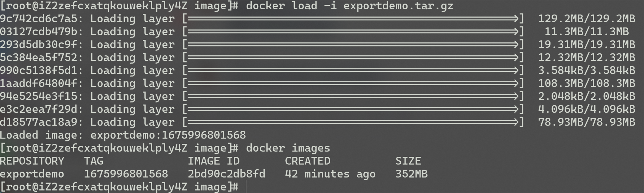Click the IMAGE ID column header

[214, 161]
